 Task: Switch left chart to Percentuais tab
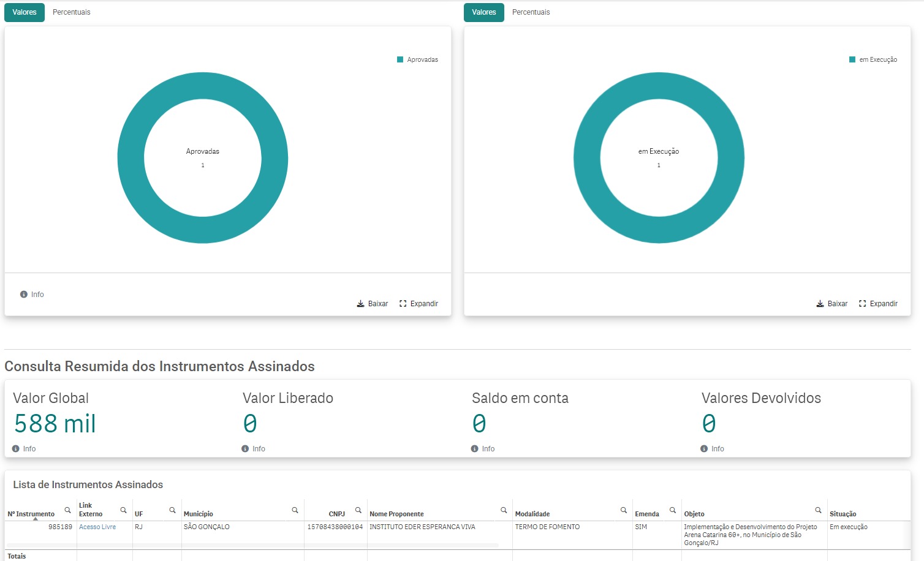coord(72,12)
